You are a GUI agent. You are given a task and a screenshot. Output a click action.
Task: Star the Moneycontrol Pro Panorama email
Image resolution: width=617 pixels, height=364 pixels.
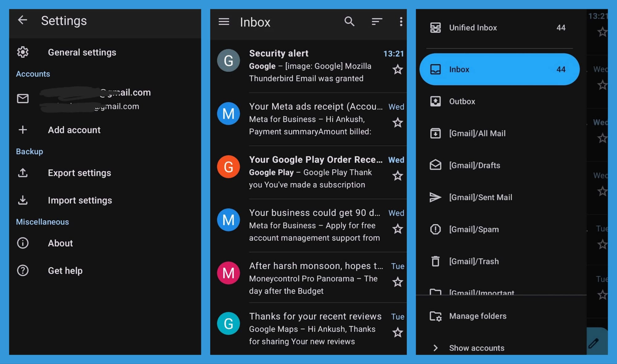398,282
